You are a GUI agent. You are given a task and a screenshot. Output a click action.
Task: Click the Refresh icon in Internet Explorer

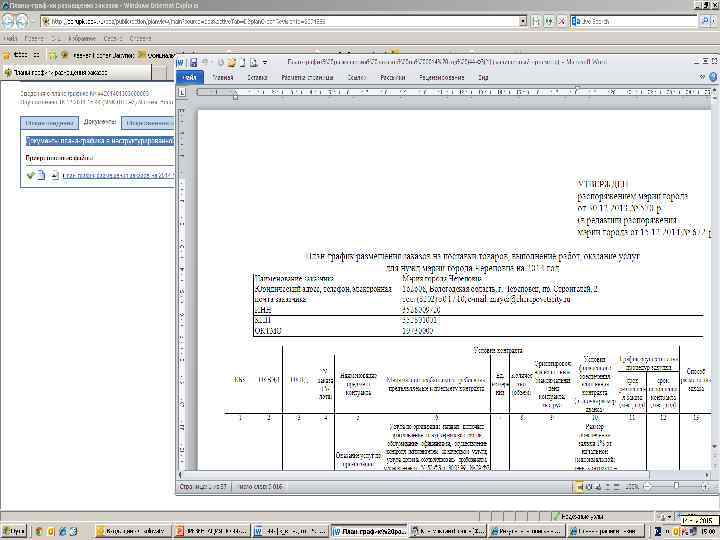point(549,21)
